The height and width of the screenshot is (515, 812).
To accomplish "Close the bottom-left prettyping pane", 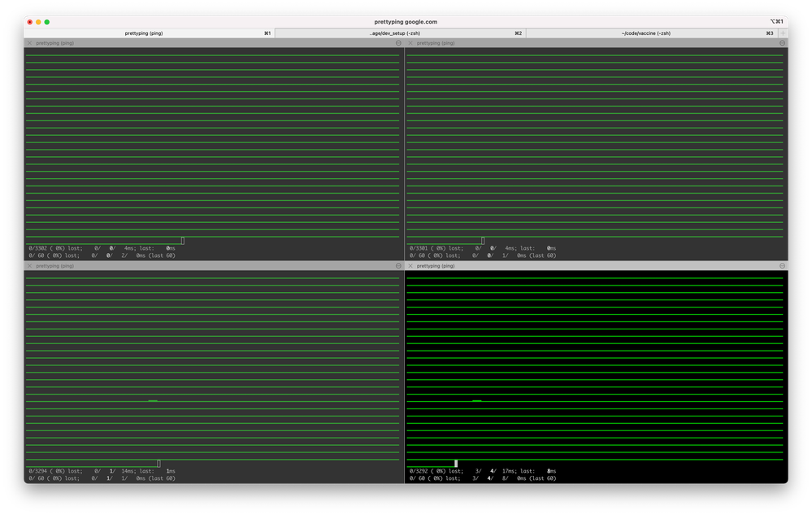I will [30, 266].
